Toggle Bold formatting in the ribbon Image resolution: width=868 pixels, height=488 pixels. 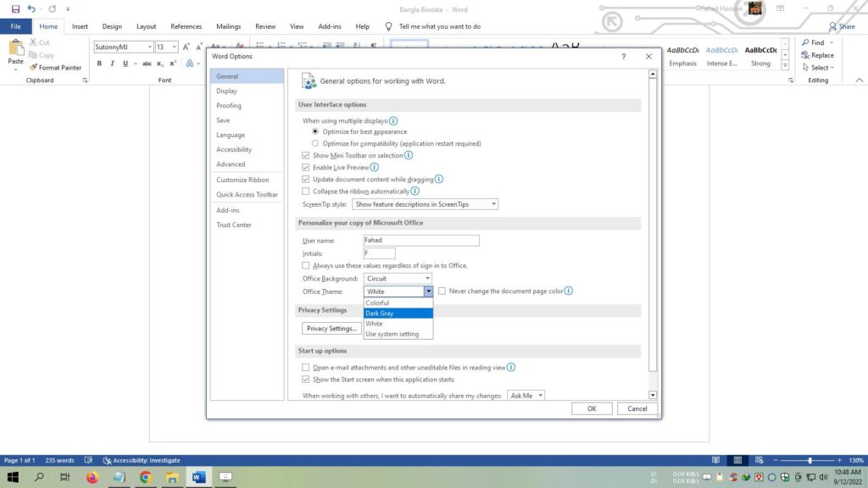point(99,64)
